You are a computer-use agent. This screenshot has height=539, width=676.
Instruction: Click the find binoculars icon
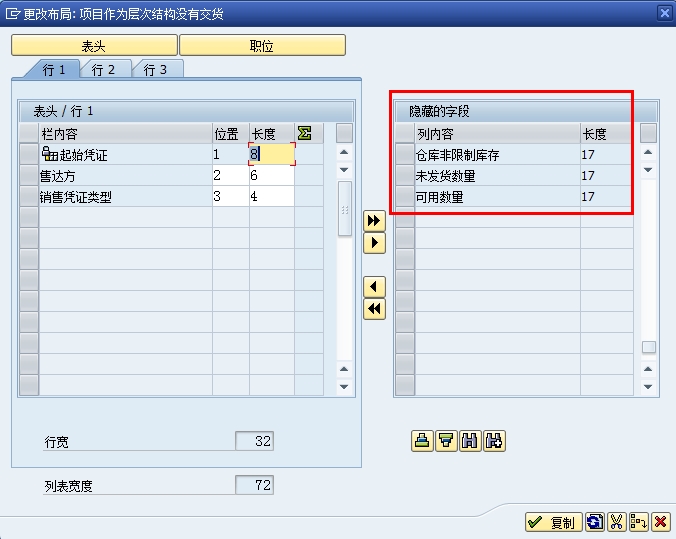point(469,441)
